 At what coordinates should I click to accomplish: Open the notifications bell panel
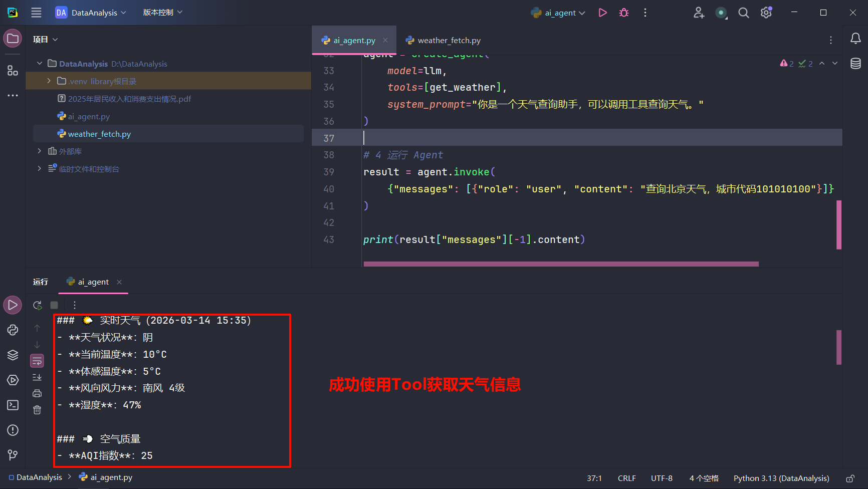(855, 39)
